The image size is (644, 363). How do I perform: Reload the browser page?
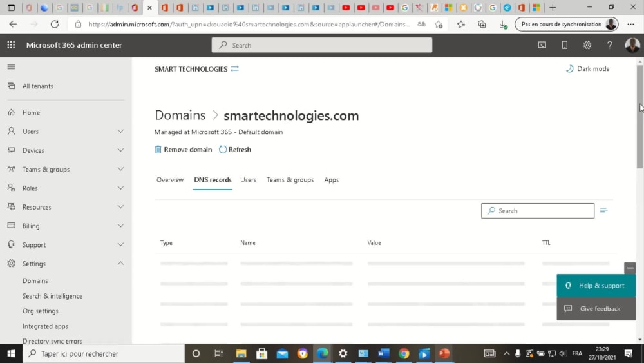coord(54,25)
